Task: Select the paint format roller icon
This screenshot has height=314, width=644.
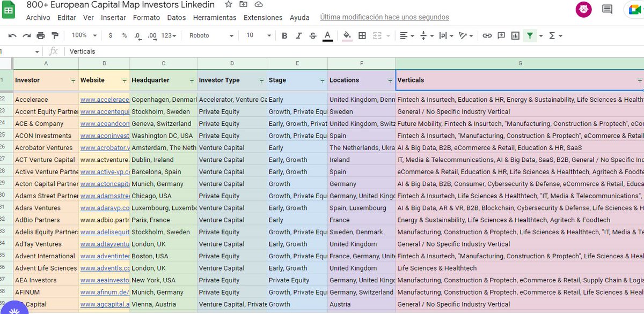Action: pyautogui.click(x=55, y=36)
